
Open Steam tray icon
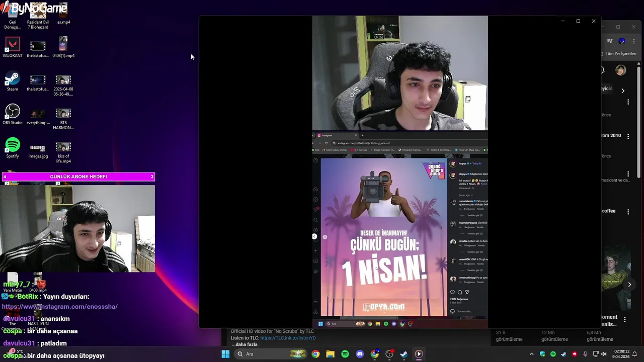pos(563,354)
